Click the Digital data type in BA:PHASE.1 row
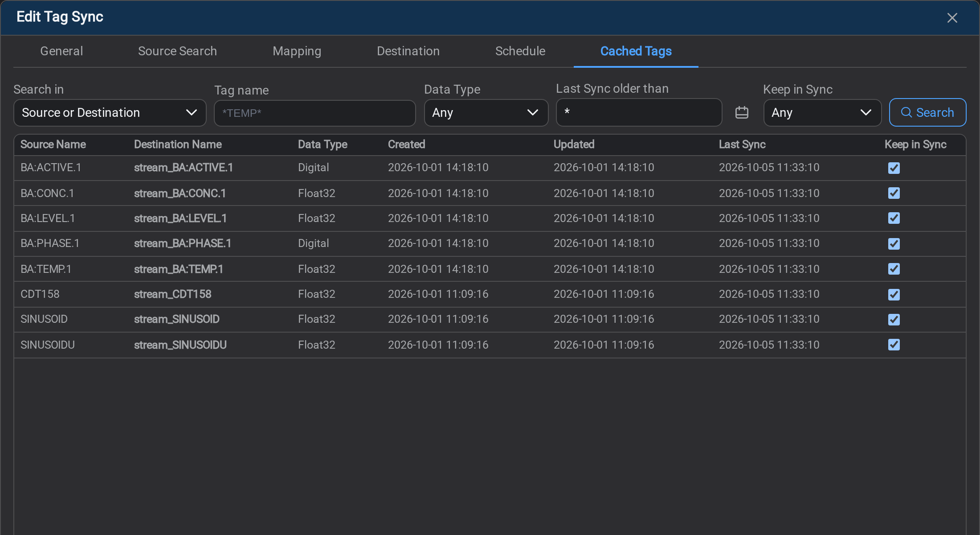Screen dimensions: 980x535 (x=313, y=243)
